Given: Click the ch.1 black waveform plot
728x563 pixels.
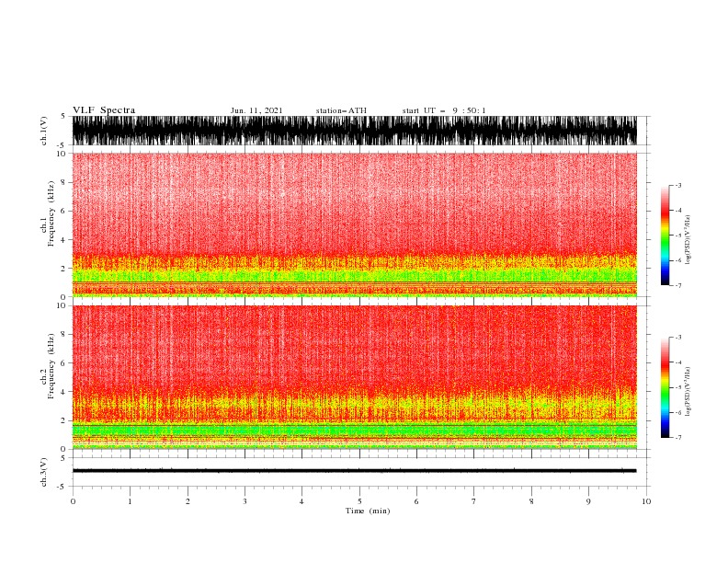Looking at the screenshot, I should tap(355, 131).
